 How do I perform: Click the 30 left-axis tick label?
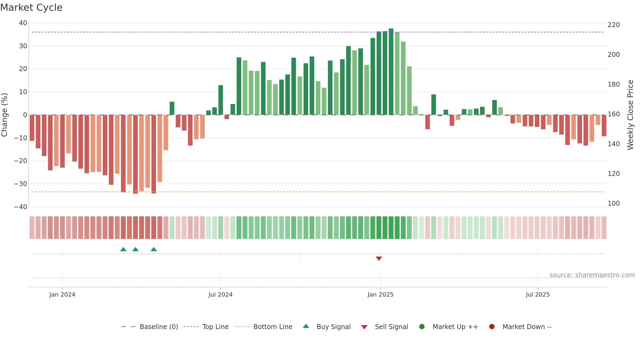coord(23,46)
